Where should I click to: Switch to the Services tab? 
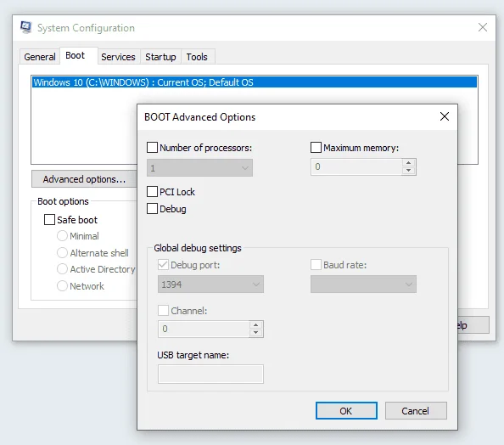click(118, 57)
